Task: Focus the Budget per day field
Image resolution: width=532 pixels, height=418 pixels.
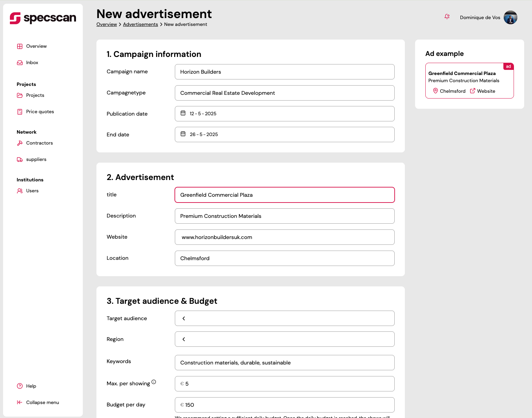Action: pyautogui.click(x=285, y=405)
